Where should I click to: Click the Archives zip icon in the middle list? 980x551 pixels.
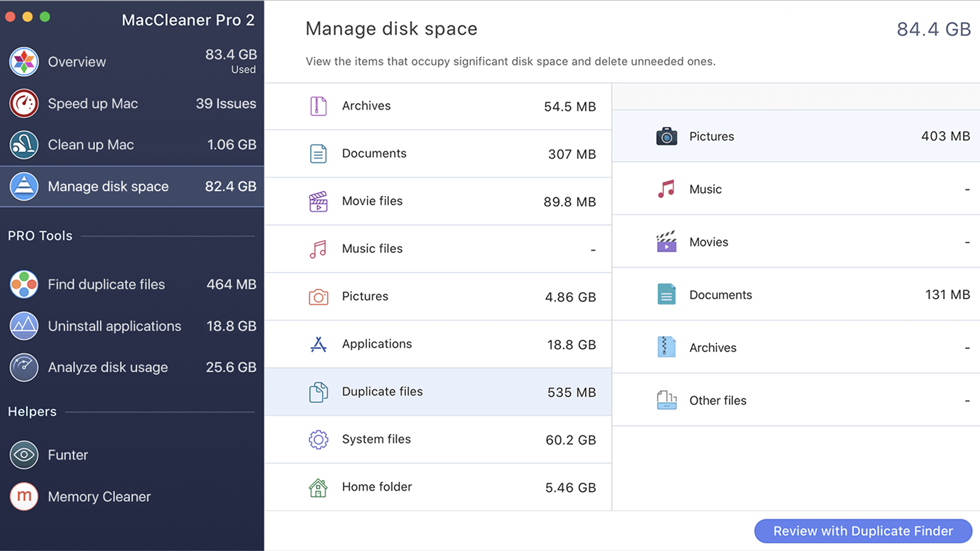coord(318,106)
